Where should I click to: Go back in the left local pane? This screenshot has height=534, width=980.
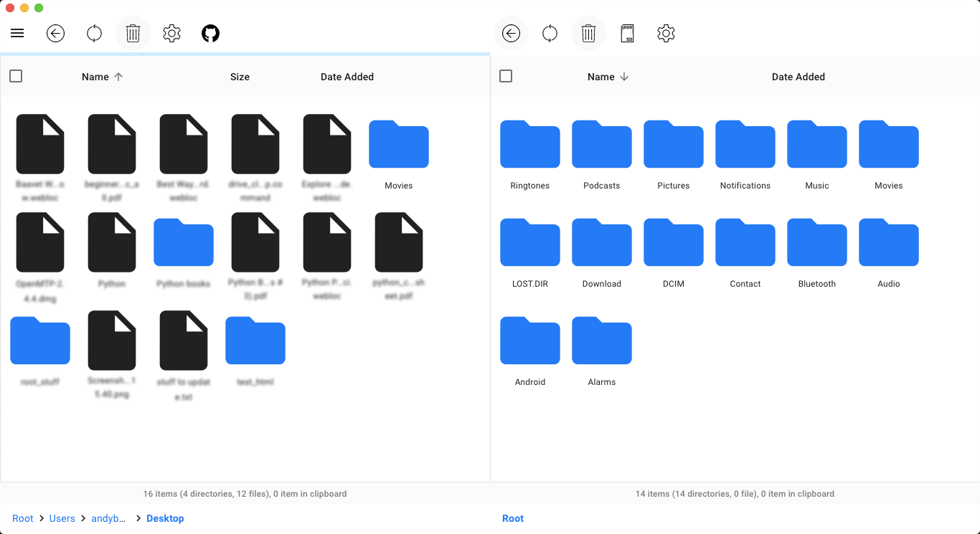click(55, 34)
